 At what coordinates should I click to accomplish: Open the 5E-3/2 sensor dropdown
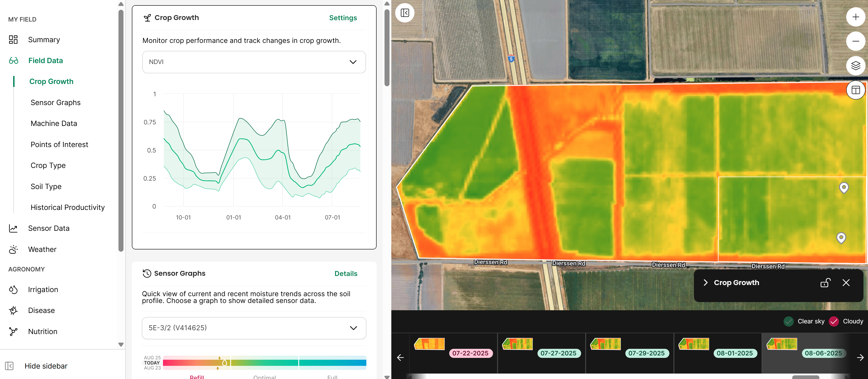(x=254, y=328)
